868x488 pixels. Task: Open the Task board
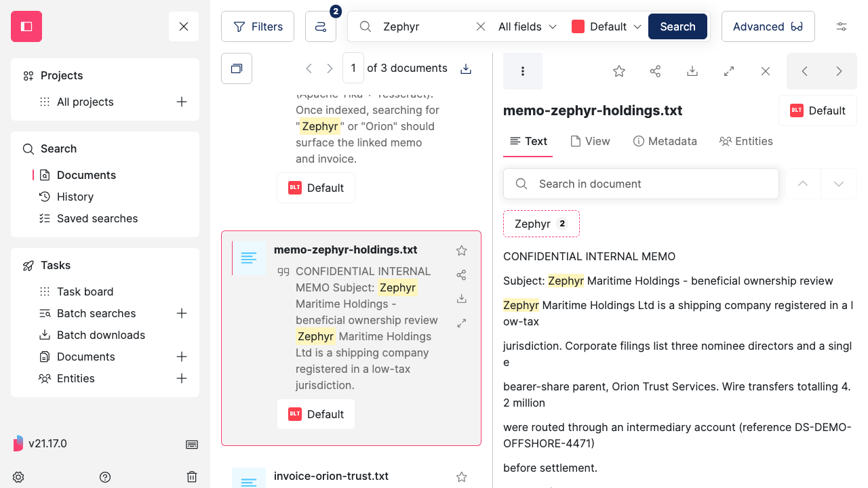coord(85,291)
